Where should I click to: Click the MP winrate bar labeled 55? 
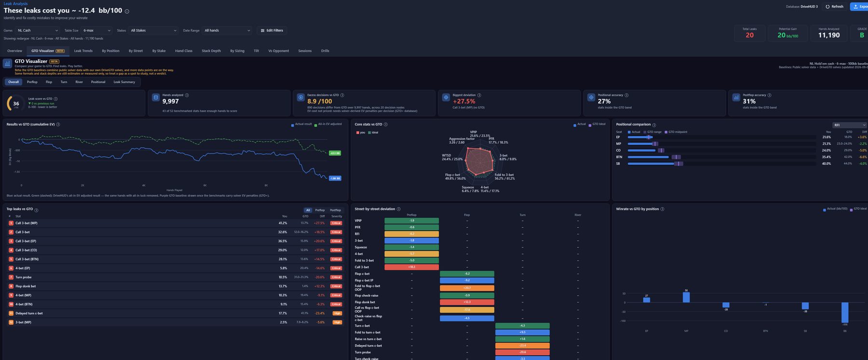pyautogui.click(x=686, y=297)
